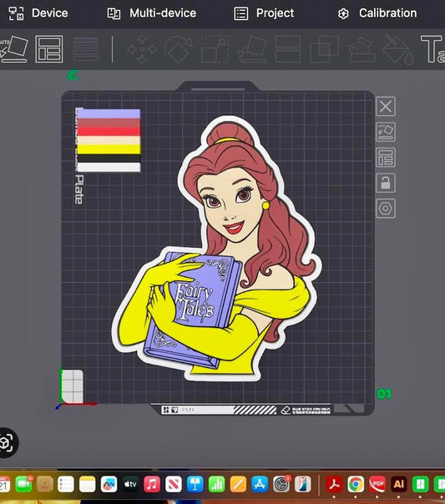This screenshot has height=504, width=445.
Task: Select the Move tool in toolbar
Action: [x=142, y=49]
